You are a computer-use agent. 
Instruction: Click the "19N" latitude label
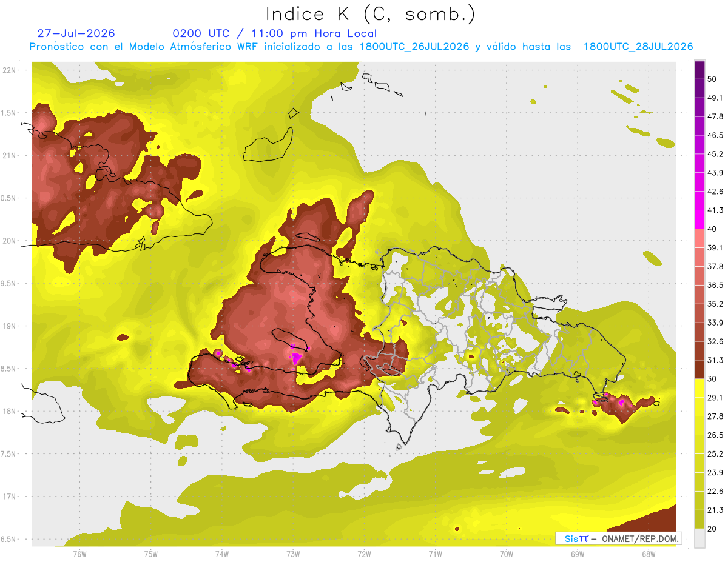click(x=10, y=326)
